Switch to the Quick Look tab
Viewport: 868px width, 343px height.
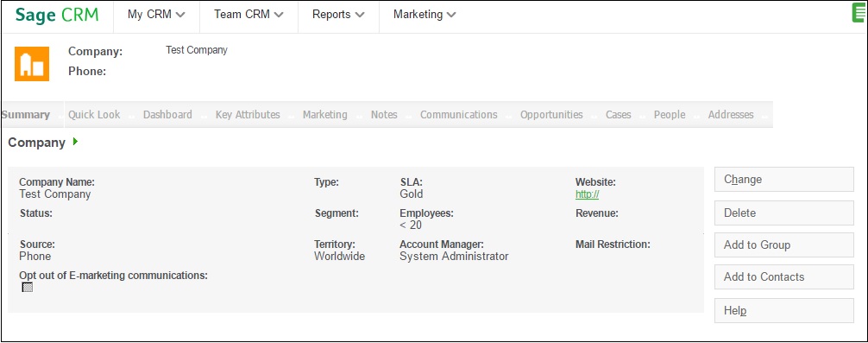point(94,115)
